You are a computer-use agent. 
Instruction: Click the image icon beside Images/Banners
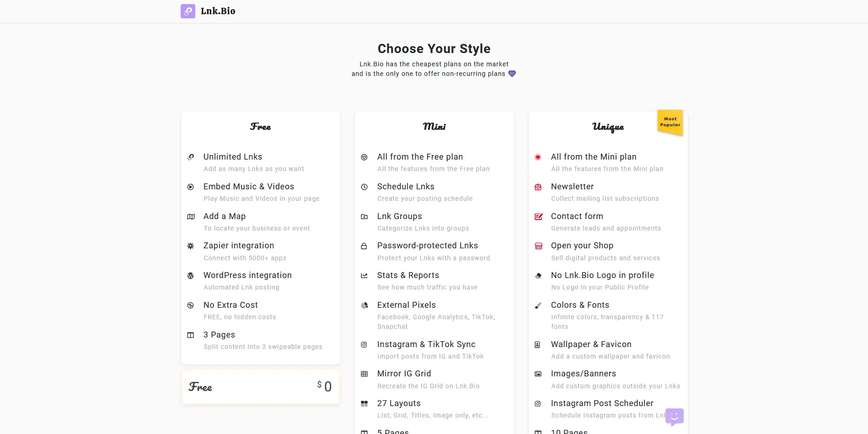(538, 374)
